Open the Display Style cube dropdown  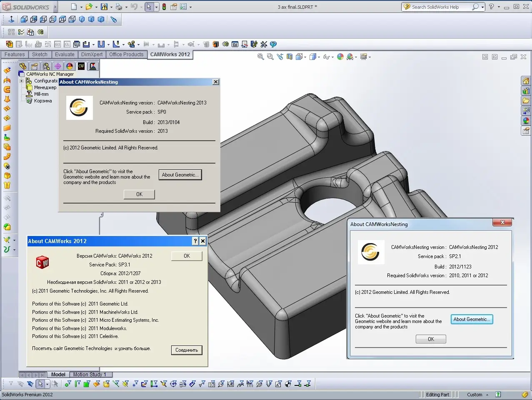click(319, 57)
